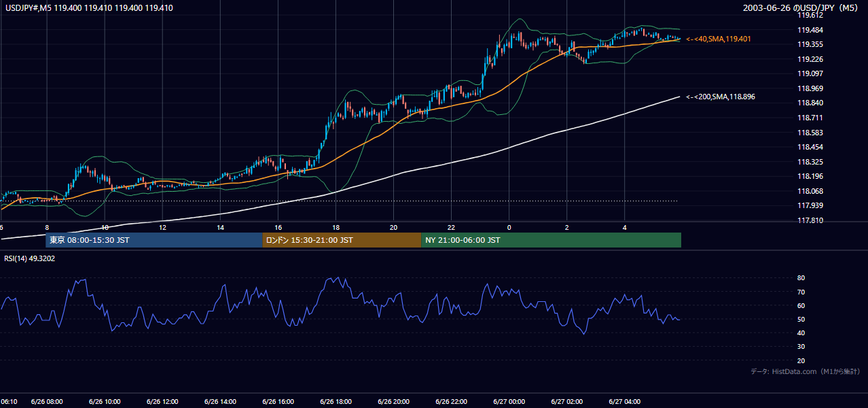The image size is (868, 408).
Task: Click the 6/26 08:00 date axis label
Action: click(47, 402)
